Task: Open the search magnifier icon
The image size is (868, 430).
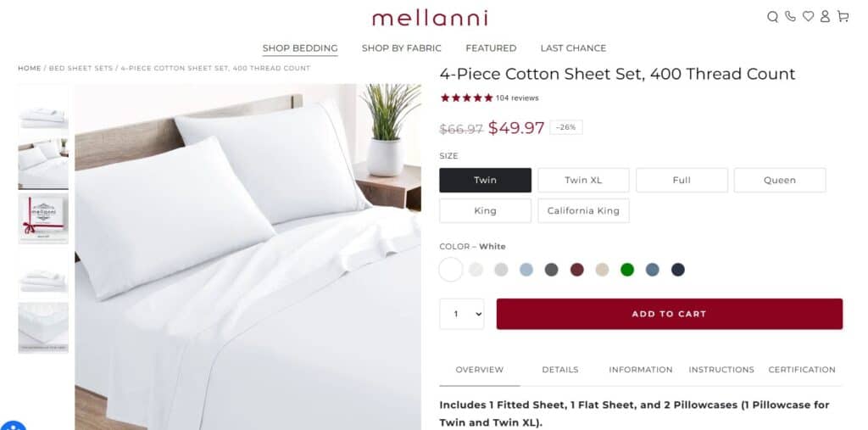Action: (x=772, y=17)
